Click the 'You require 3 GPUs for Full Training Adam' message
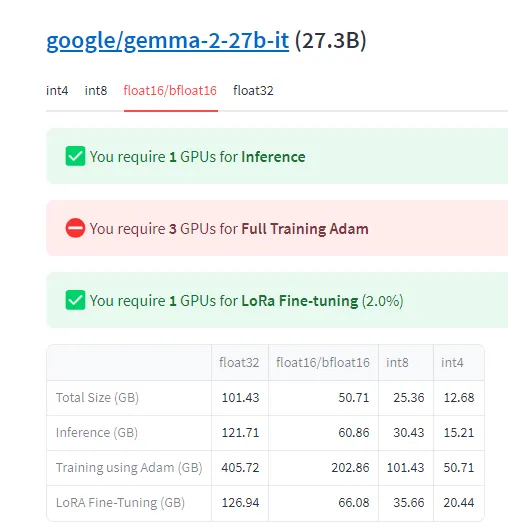Viewport: 508px width, 532px height. point(229,229)
